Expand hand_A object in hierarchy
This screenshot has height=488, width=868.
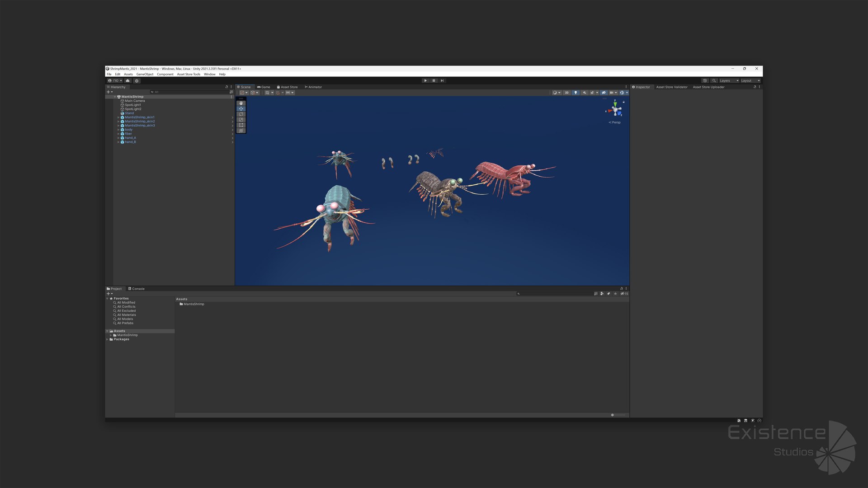[118, 138]
